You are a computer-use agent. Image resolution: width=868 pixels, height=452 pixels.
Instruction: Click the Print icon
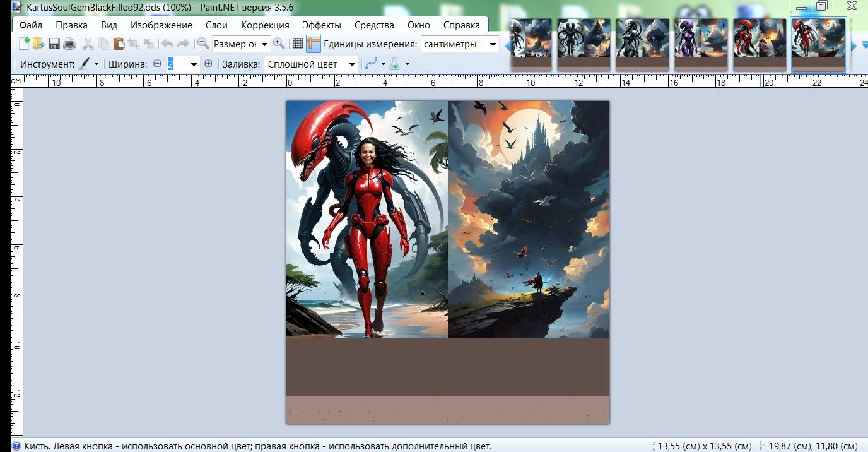(69, 44)
